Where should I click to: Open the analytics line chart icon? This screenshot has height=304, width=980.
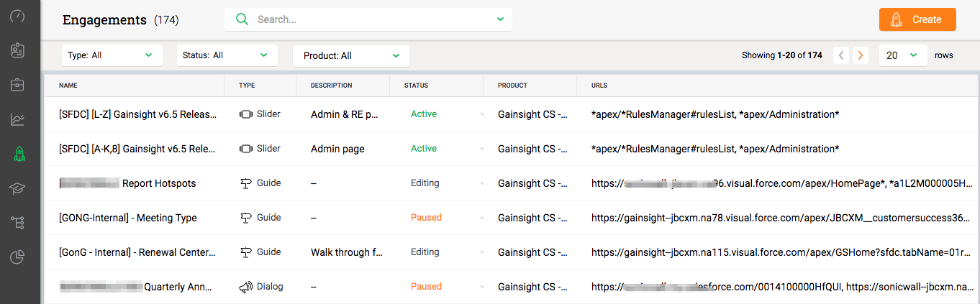(18, 119)
